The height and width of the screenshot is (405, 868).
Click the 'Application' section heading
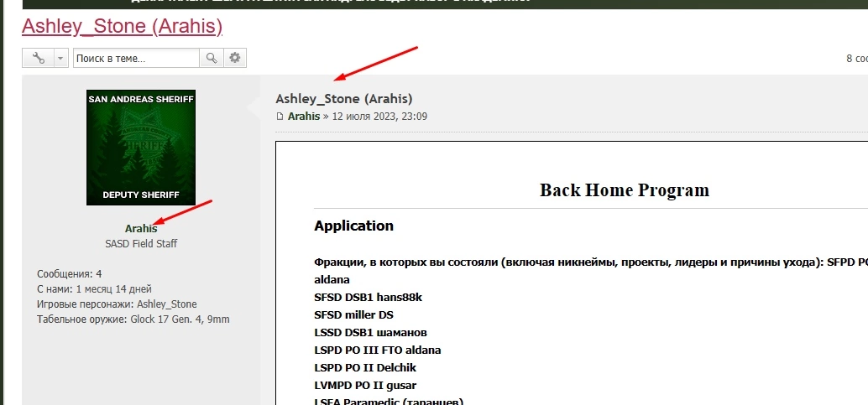click(353, 226)
